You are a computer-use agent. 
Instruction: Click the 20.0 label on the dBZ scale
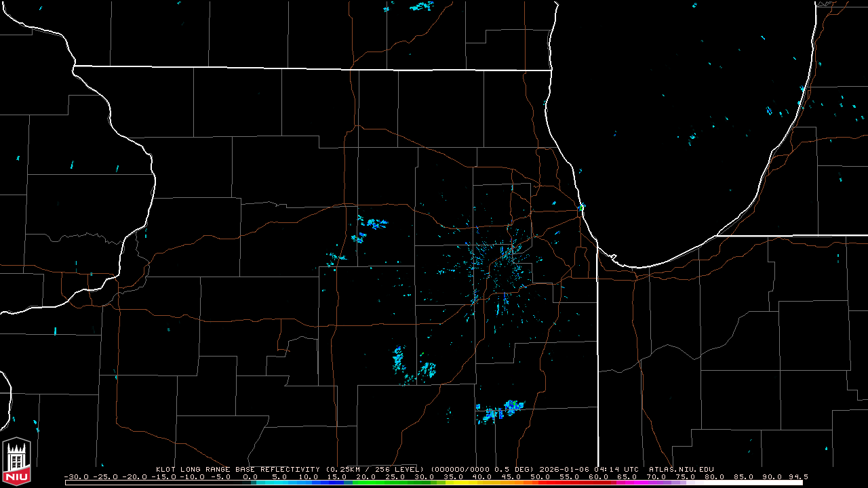(x=366, y=476)
